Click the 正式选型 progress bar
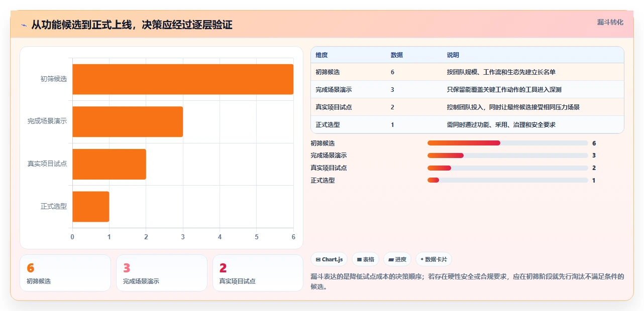Screen dimensions: 644x311 [x=507, y=180]
